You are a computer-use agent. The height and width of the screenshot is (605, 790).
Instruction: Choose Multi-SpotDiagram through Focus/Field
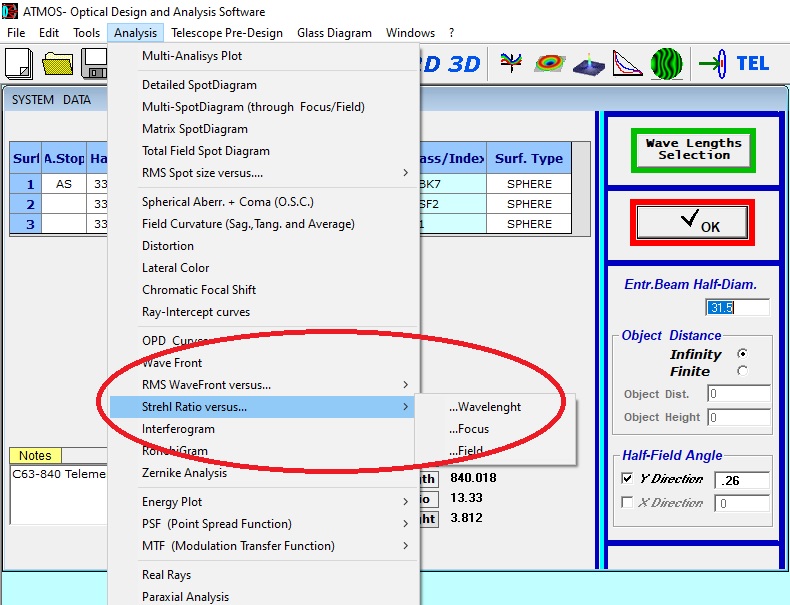(x=262, y=107)
